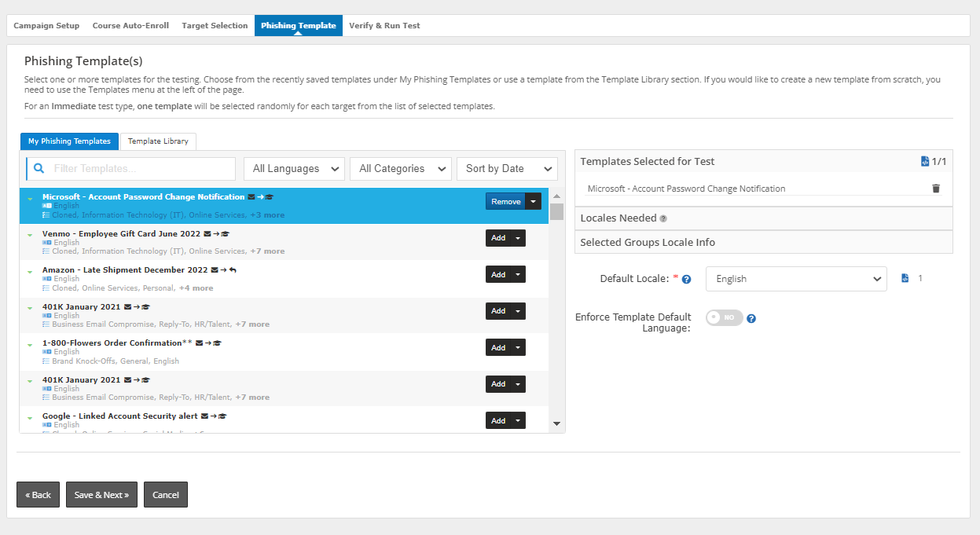
Task: Click Save & Next button
Action: point(101,495)
